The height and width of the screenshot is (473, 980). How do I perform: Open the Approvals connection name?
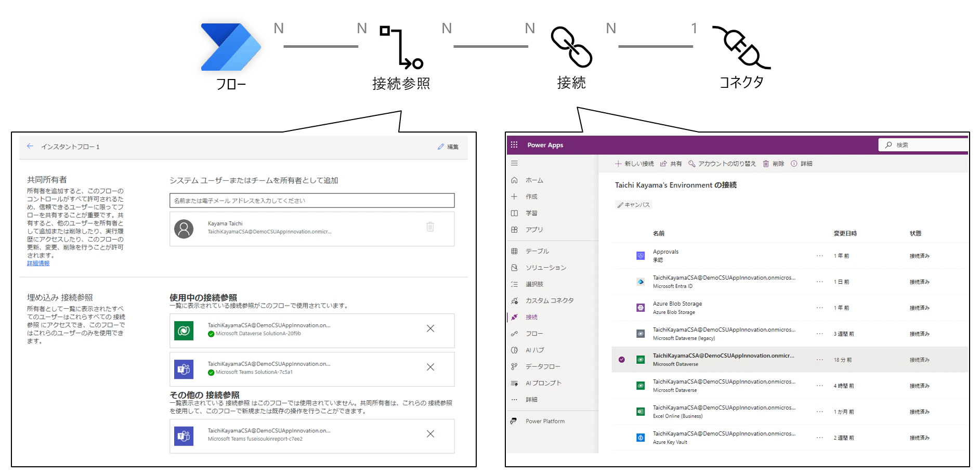coord(665,252)
